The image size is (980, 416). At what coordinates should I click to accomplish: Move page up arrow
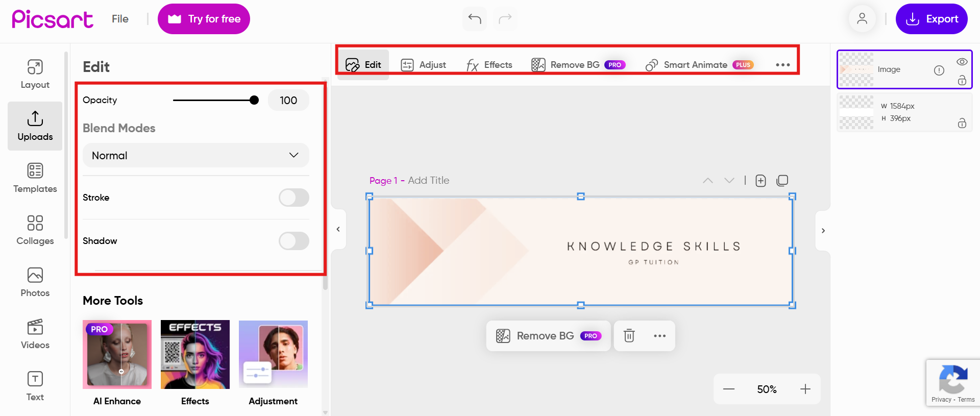coord(708,181)
